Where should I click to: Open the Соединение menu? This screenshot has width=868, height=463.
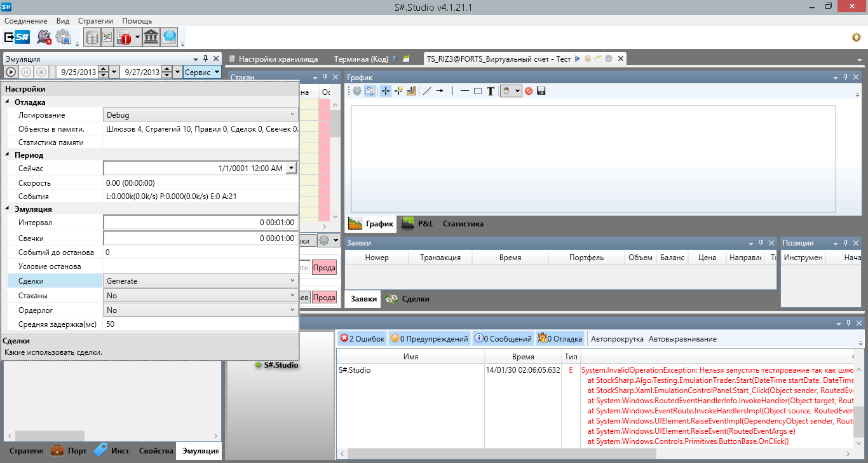(26, 21)
